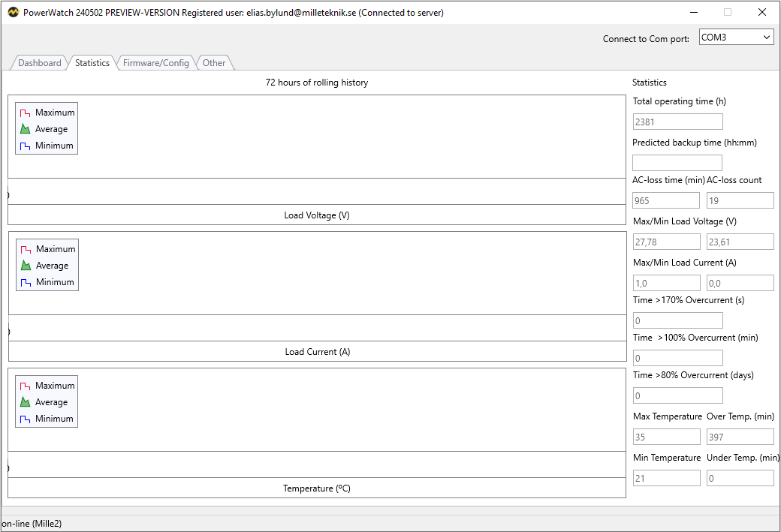The height and width of the screenshot is (532, 781).
Task: Toggle the Minimum trace on Load Current chart
Action: coord(25,281)
